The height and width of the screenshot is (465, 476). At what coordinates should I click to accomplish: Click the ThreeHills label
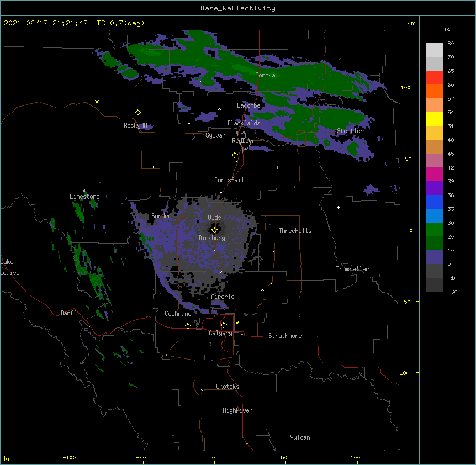[x=295, y=231]
